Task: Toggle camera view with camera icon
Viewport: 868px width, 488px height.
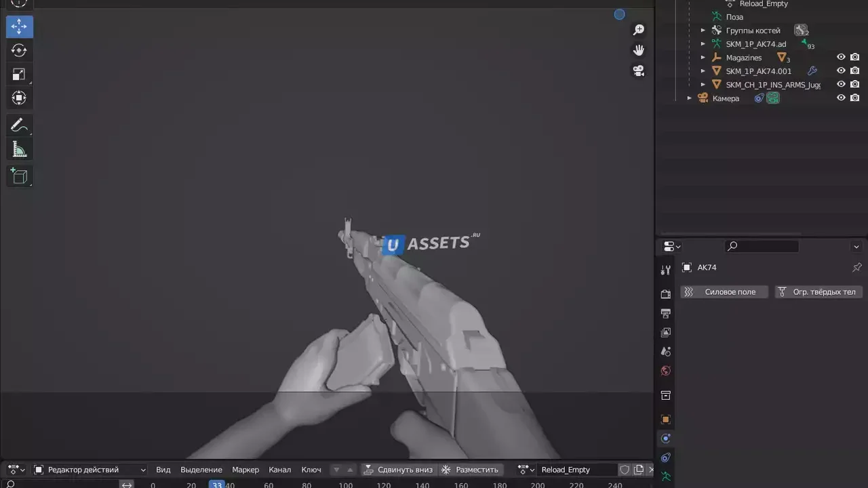Action: pyautogui.click(x=638, y=70)
